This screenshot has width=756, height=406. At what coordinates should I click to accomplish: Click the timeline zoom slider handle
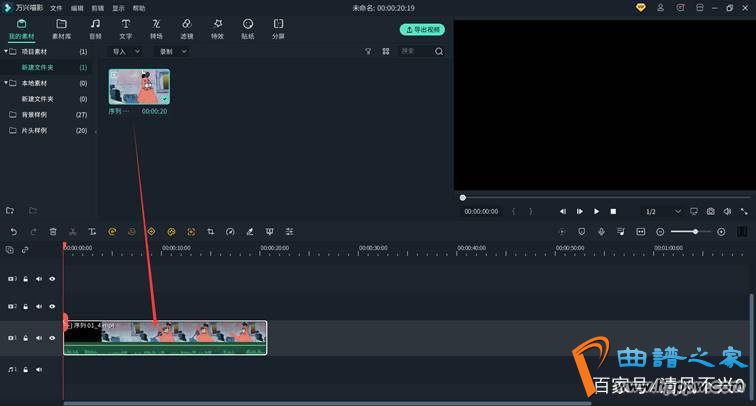click(696, 231)
